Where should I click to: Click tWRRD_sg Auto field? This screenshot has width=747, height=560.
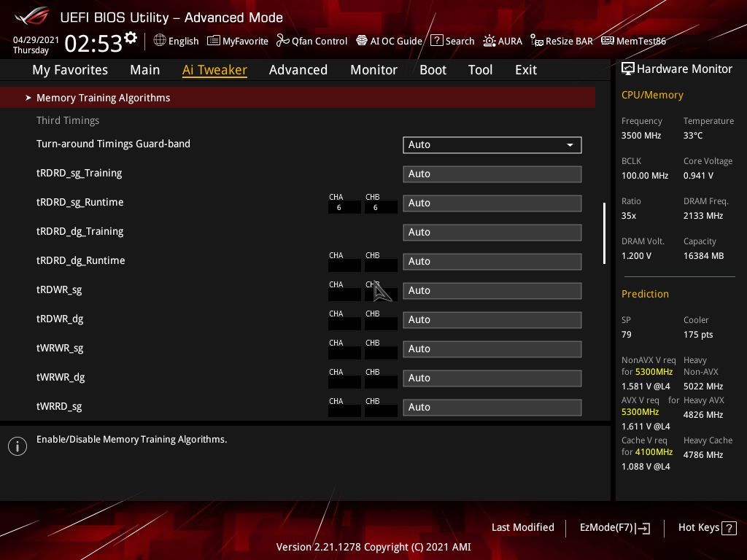coord(492,407)
